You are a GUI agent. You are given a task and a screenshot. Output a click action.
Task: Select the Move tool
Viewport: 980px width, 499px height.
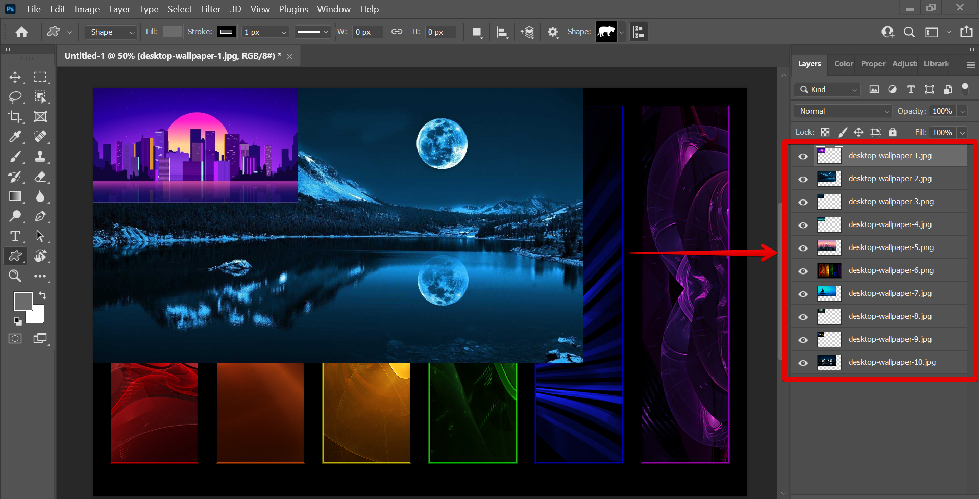pyautogui.click(x=15, y=77)
